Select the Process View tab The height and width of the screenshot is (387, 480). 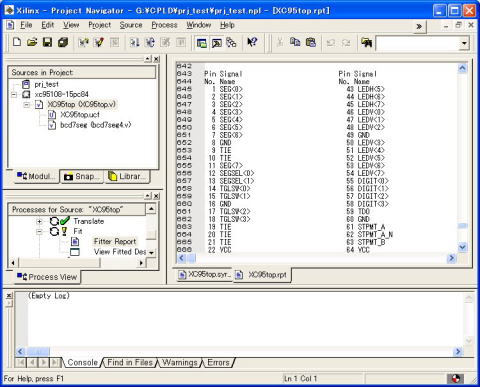click(x=47, y=277)
